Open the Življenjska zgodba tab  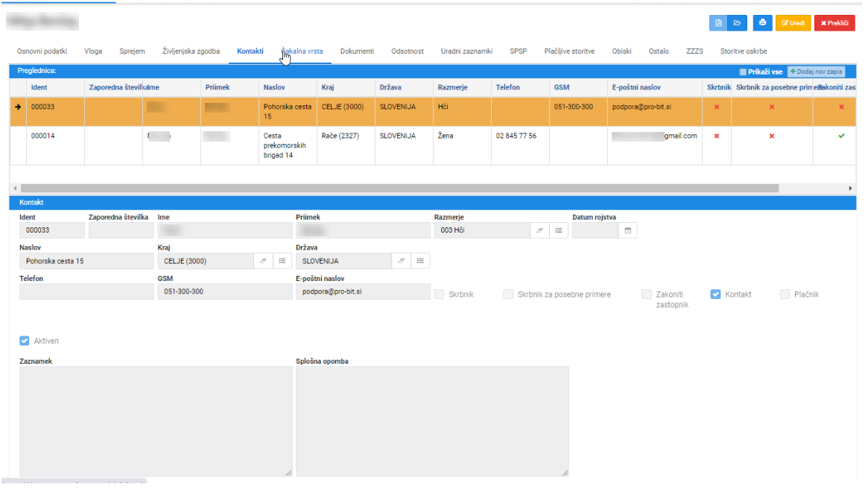(191, 51)
